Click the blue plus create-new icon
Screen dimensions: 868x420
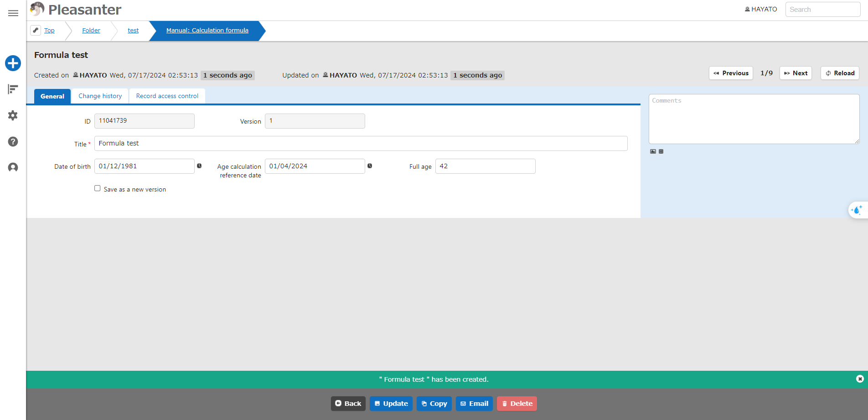[13, 63]
